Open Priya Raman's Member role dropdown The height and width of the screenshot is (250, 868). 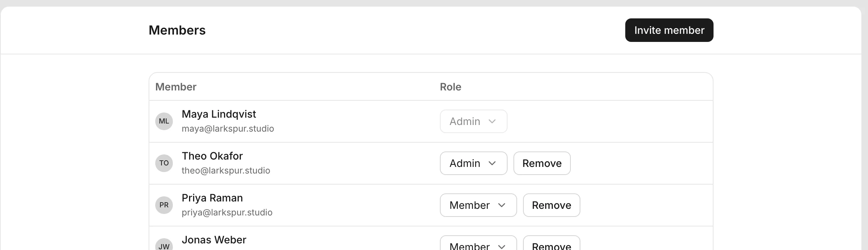pos(478,205)
